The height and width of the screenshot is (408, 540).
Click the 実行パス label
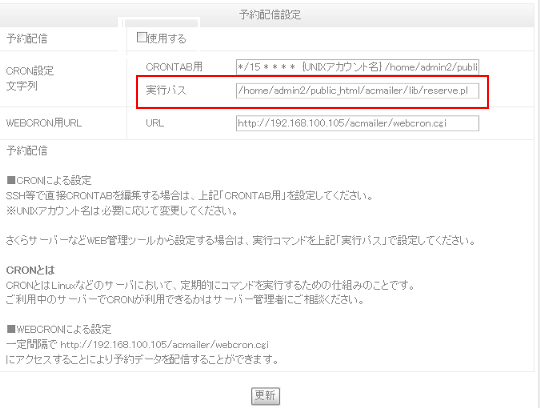click(166, 90)
